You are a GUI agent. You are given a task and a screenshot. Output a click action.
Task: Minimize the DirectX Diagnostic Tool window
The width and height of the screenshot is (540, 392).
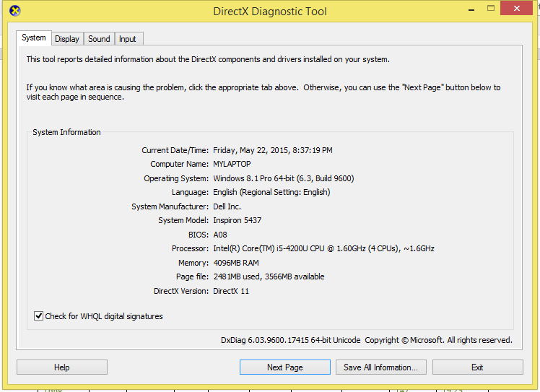coord(471,9)
